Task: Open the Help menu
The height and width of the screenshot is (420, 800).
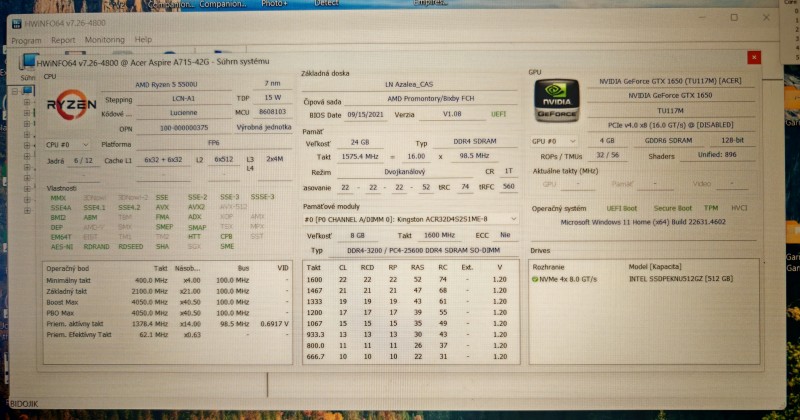Action: tap(143, 41)
